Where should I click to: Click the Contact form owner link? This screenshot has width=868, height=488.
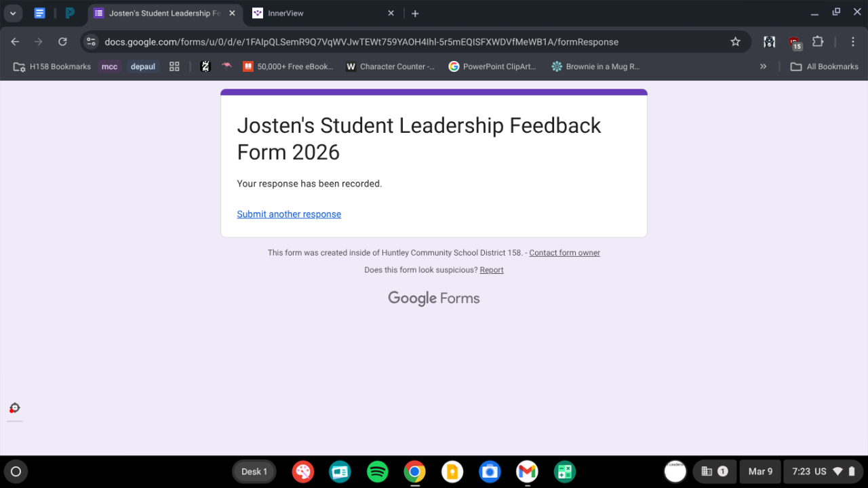[x=565, y=253]
